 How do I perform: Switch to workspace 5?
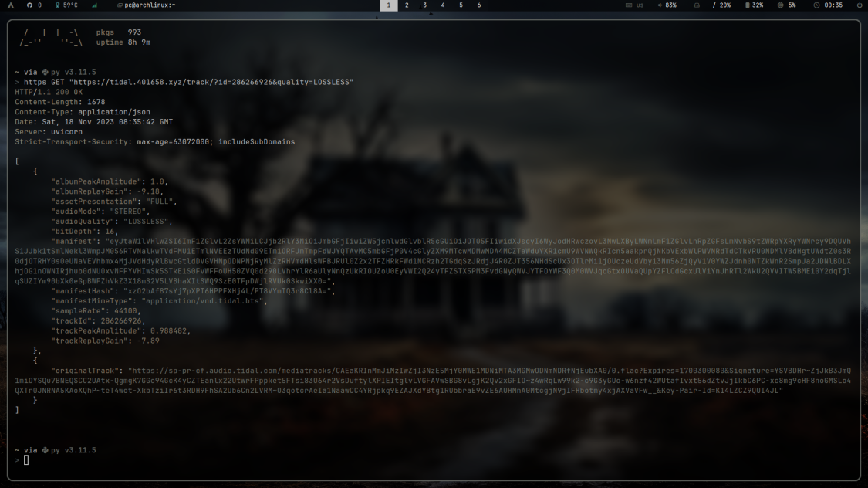click(461, 5)
